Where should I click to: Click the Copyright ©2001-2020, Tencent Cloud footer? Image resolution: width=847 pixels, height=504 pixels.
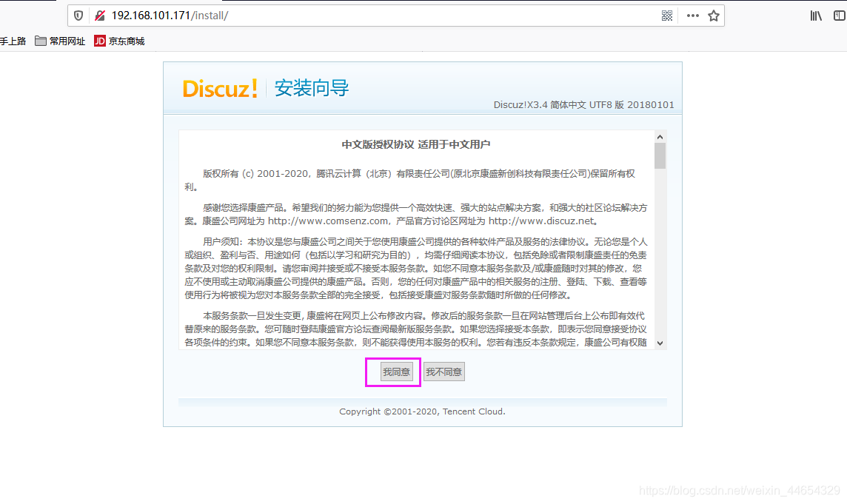[423, 411]
